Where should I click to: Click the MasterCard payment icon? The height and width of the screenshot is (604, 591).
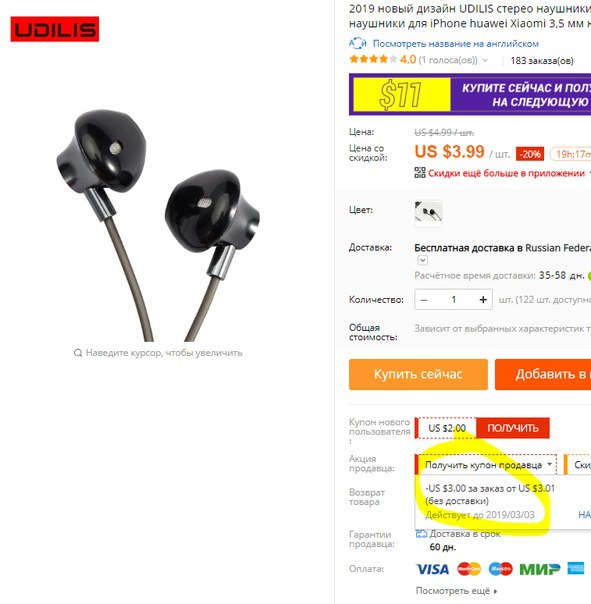(469, 569)
